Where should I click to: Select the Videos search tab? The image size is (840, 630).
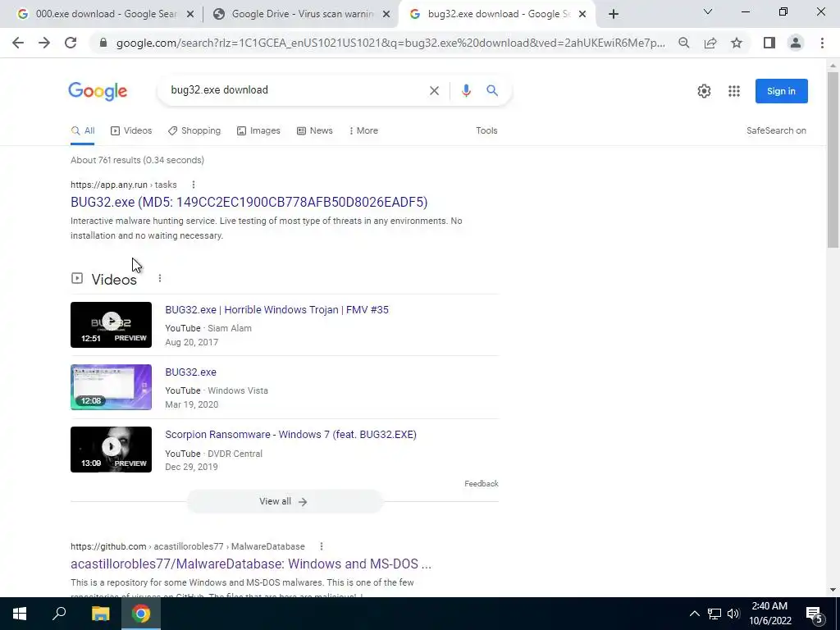(131, 130)
